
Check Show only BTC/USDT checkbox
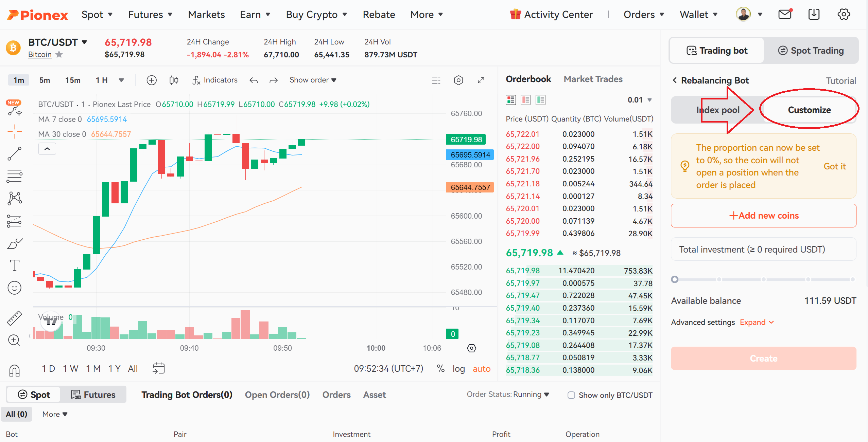tap(571, 395)
